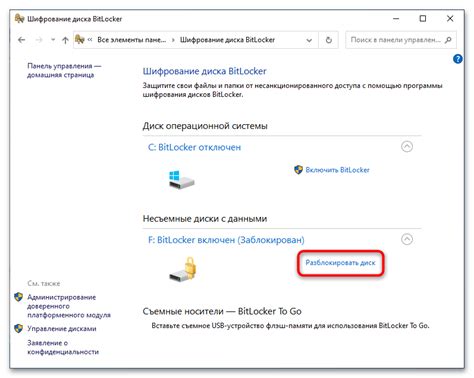Click the 'Несъемные диски с данными' heading
474x378 pixels.
205,219
